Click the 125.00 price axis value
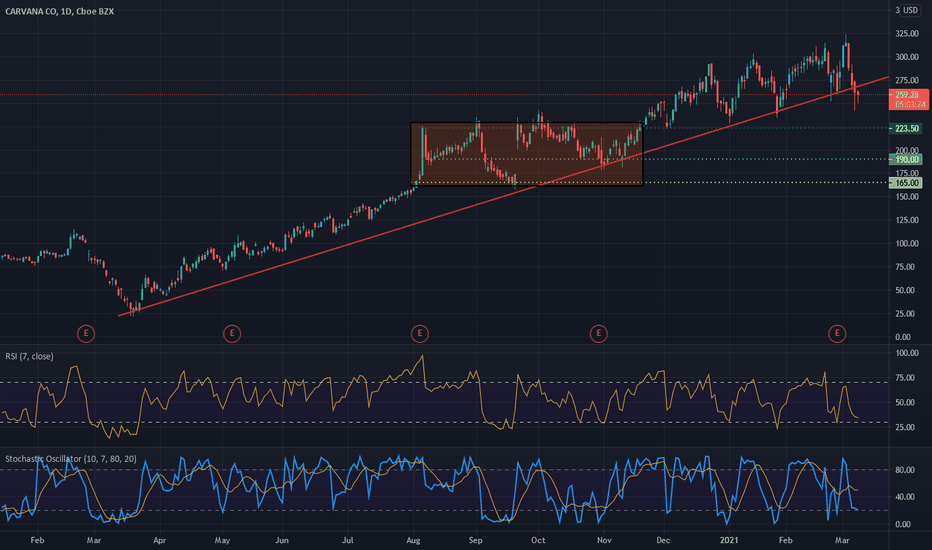 tap(907, 220)
